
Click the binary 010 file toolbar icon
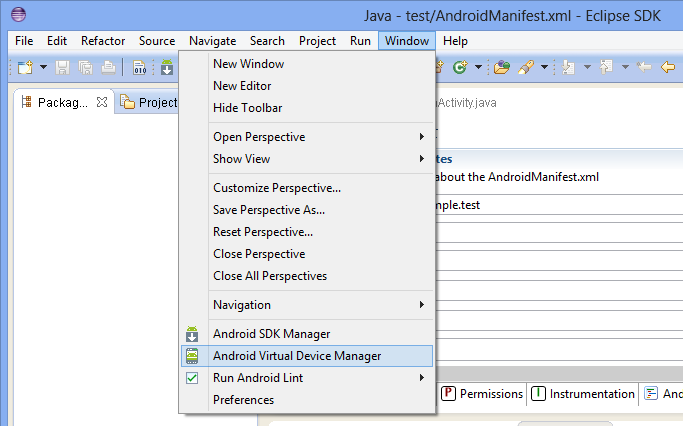139,68
